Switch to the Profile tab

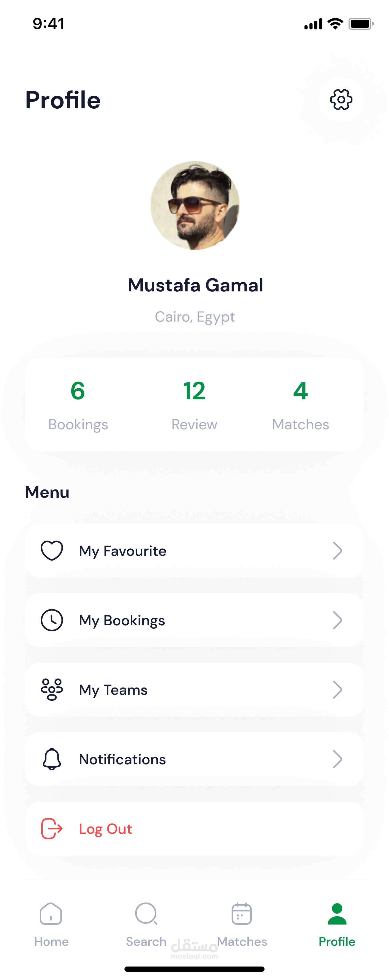click(x=337, y=924)
